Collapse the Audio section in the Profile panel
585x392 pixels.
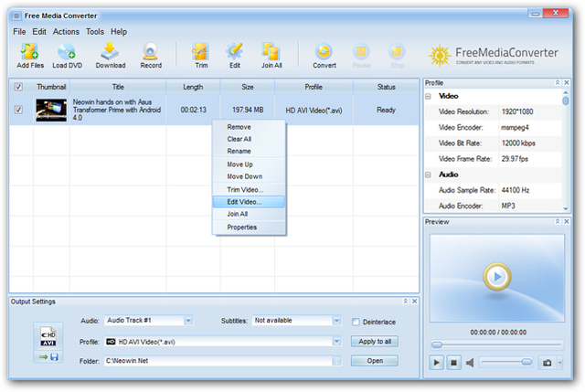[x=429, y=175]
